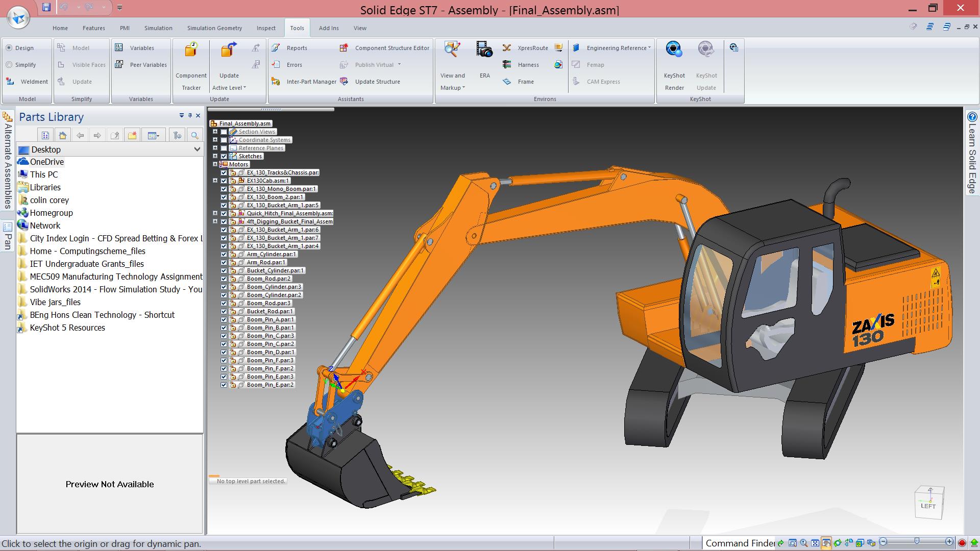Select KeyShot 5 Resources shortcut
Image resolution: width=980 pixels, height=551 pixels.
pos(61,328)
